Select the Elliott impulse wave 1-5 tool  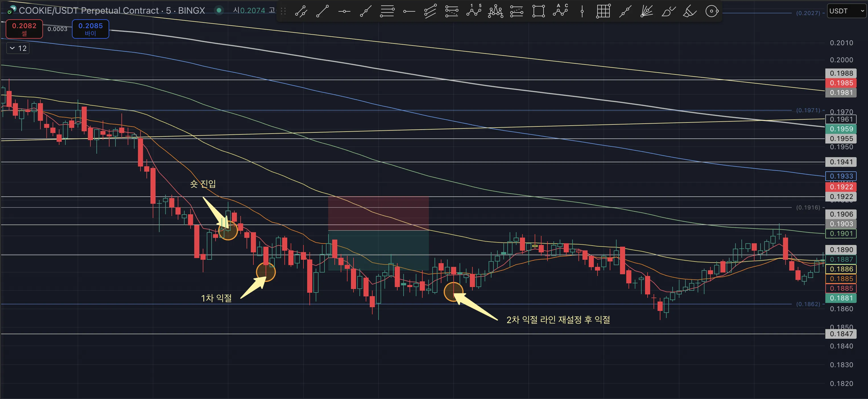click(474, 11)
